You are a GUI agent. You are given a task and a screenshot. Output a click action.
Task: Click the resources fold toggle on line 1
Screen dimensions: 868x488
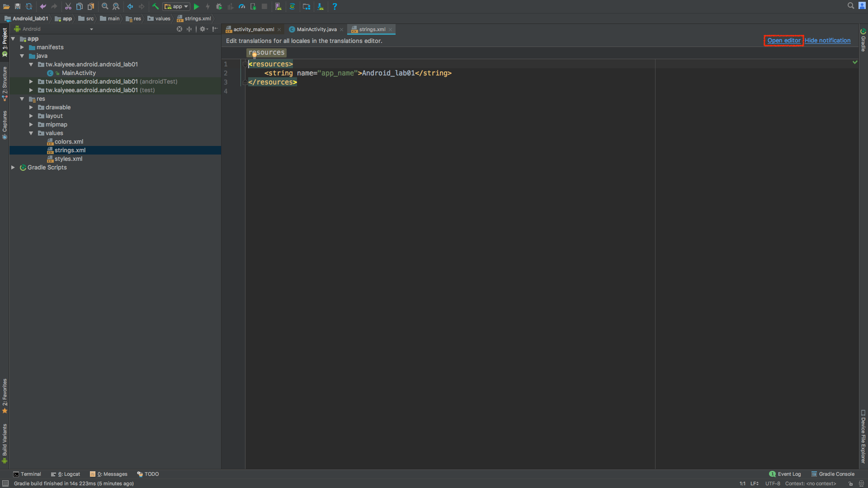pos(245,64)
